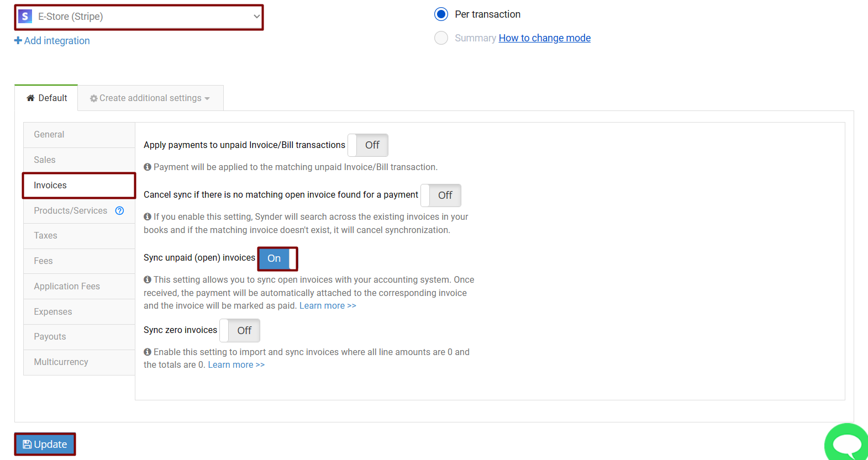
Task: Click the Add integration link
Action: [52, 41]
